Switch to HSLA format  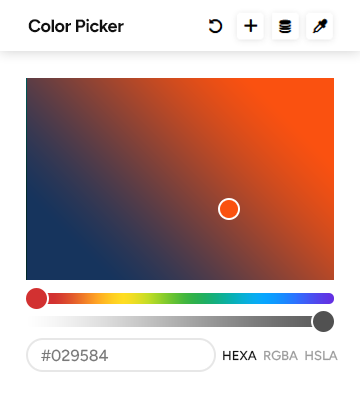(321, 356)
